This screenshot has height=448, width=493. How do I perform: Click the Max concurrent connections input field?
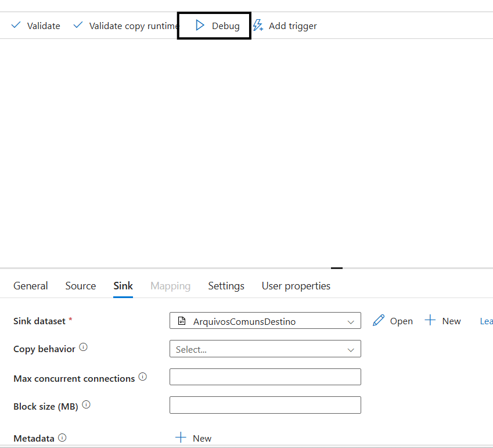point(265,377)
